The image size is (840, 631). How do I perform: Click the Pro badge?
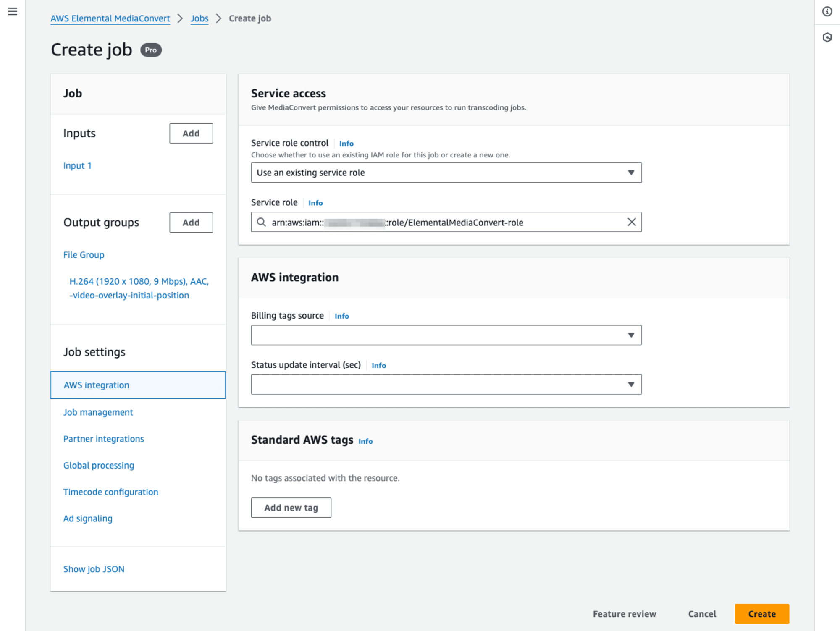[151, 50]
